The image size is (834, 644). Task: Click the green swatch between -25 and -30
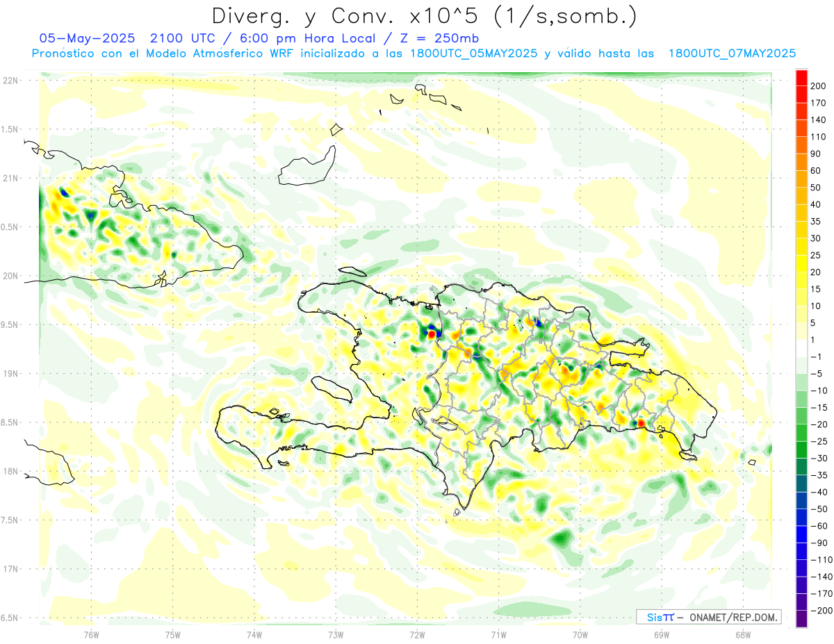pos(801,449)
